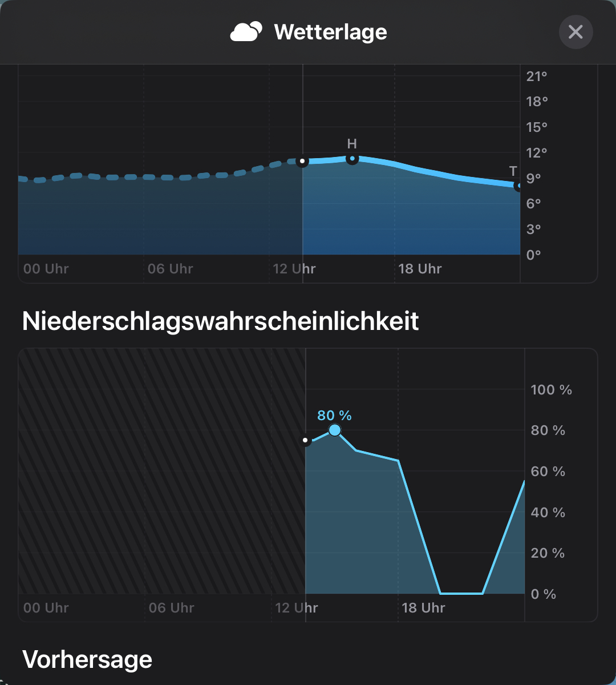Viewport: 616px width, 685px height.
Task: Click the current-time dot on temperature curve
Action: coord(302,161)
